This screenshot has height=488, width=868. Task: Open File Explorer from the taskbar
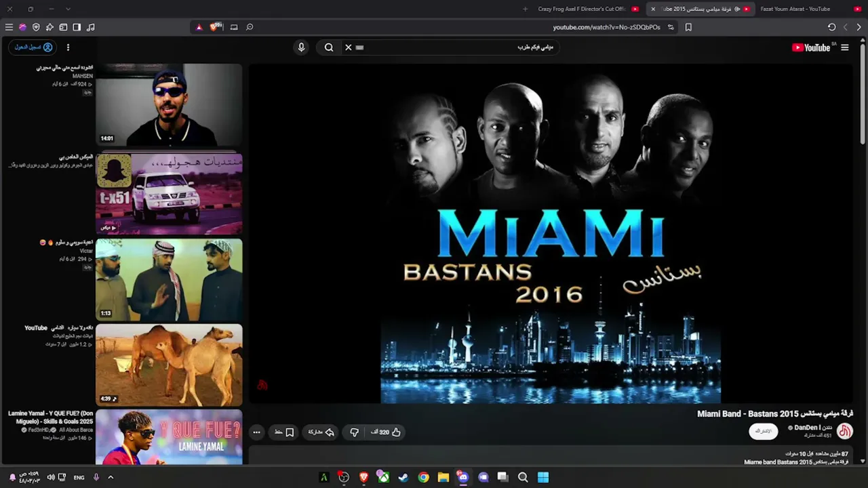(x=443, y=477)
